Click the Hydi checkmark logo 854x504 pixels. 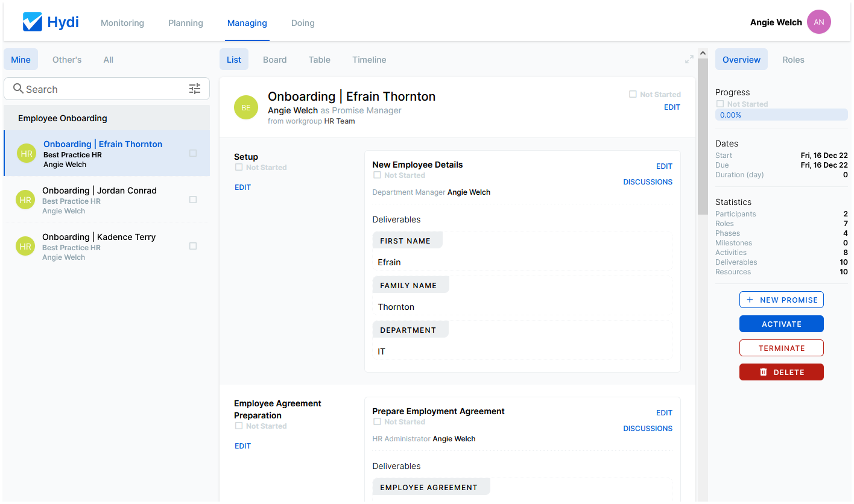[x=32, y=22]
